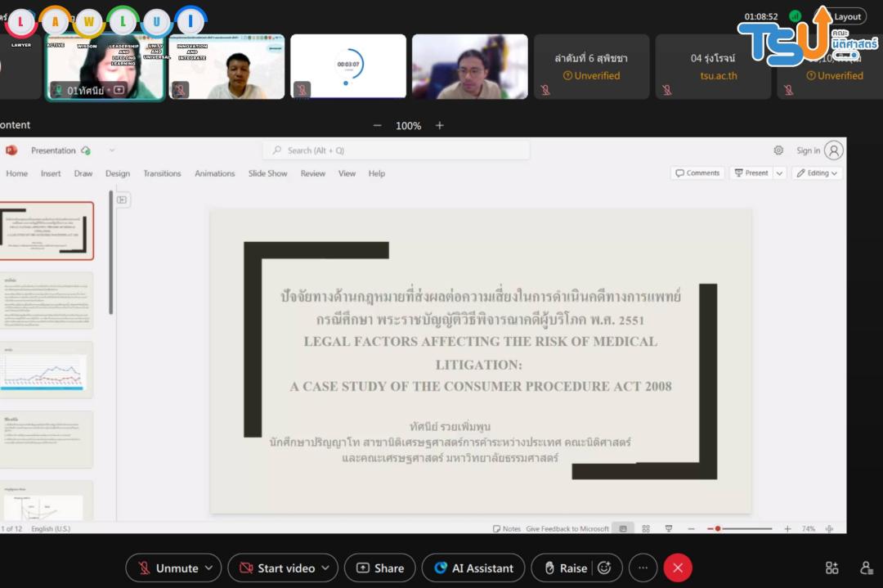Click the Presentation file name
Screen dimensions: 883x588
tap(53, 150)
